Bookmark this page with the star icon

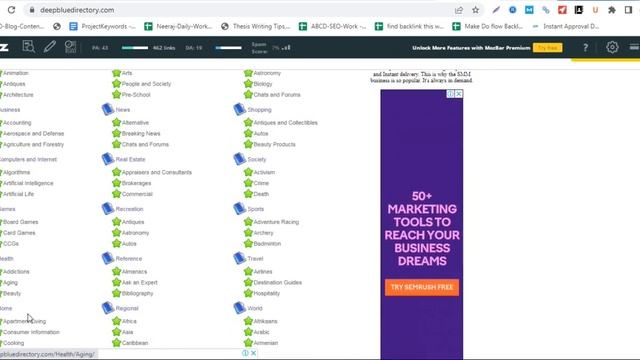(476, 10)
